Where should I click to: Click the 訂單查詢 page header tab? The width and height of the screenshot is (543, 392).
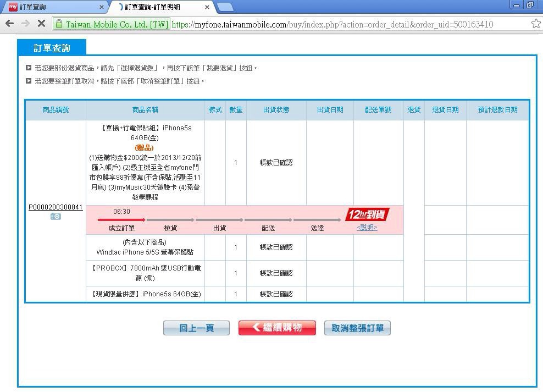(x=52, y=48)
